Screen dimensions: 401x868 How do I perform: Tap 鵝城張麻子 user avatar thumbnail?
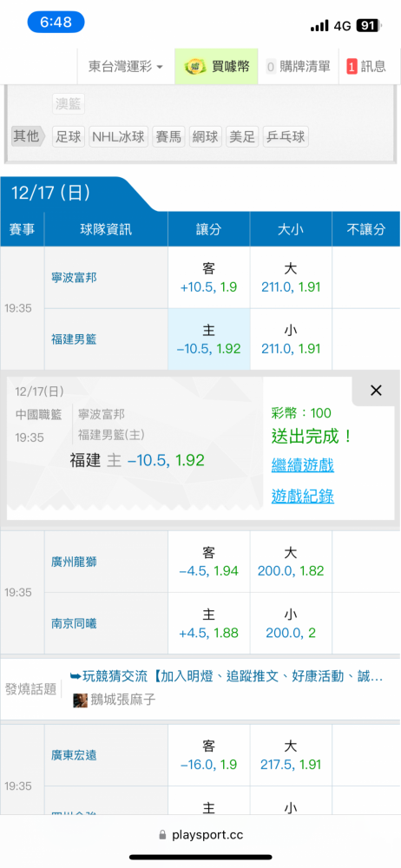tap(80, 700)
